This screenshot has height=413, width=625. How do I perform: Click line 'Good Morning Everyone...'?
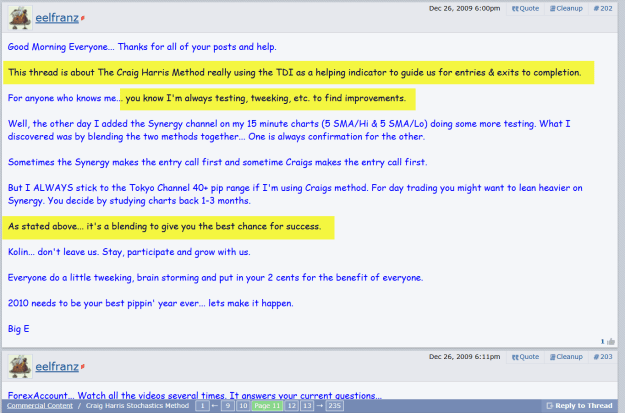point(142,47)
